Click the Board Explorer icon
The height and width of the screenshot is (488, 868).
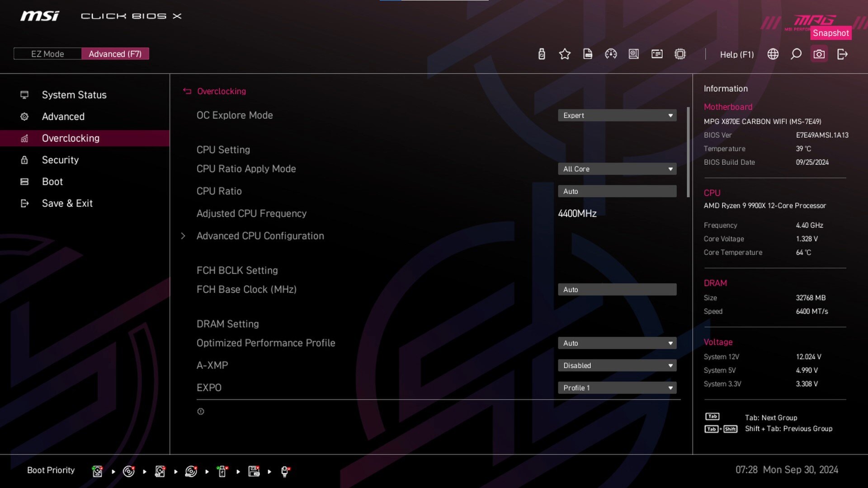pos(679,54)
